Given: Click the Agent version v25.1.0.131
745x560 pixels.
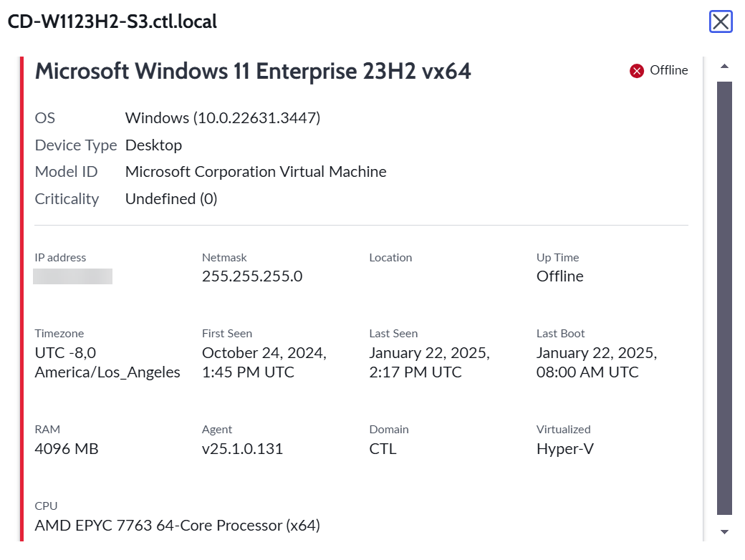Looking at the screenshot, I should tap(242, 449).
